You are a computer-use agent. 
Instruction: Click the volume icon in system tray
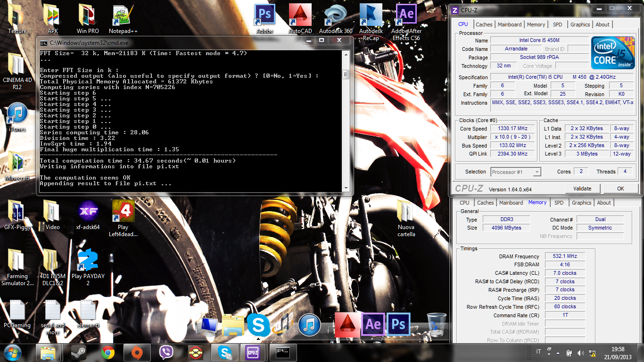580,353
